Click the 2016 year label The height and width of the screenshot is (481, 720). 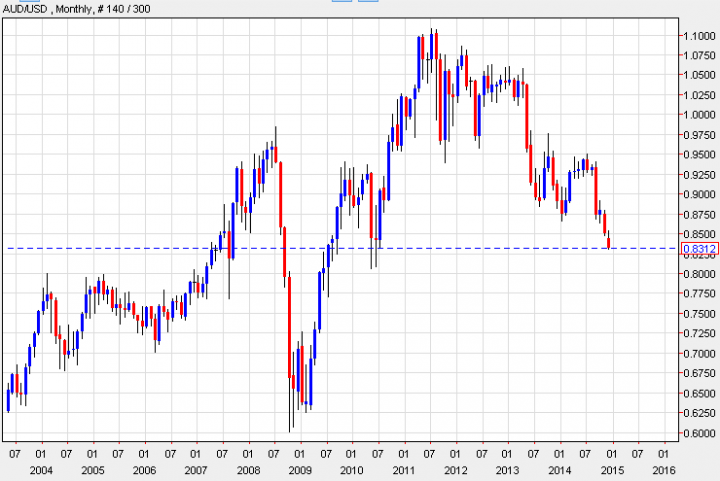pos(664,470)
